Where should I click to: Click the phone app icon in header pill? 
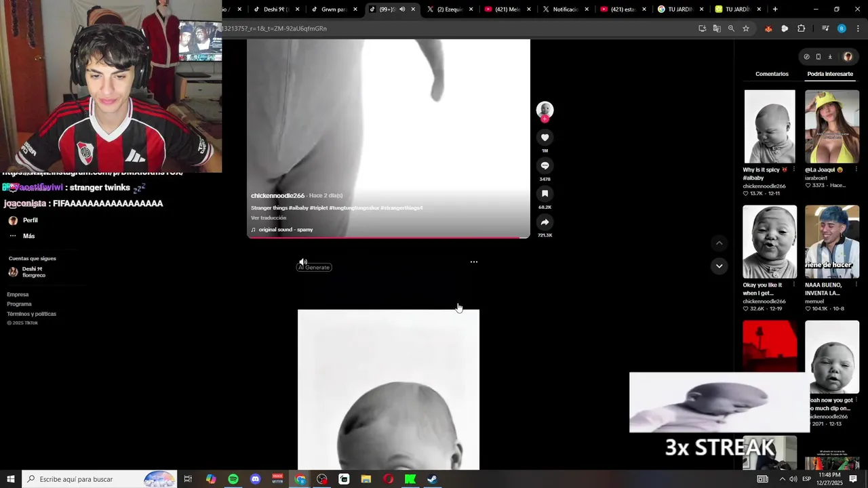pos(818,57)
